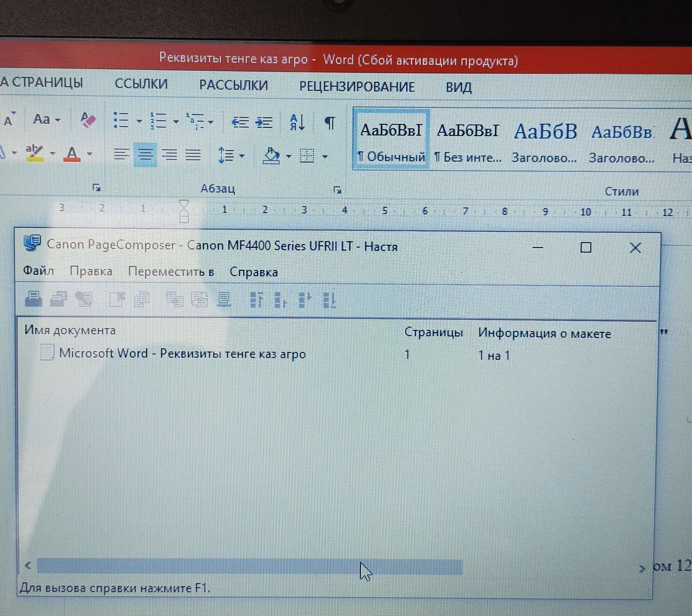This screenshot has height=616, width=692.
Task: Click the red font color A icon
Action: [72, 154]
